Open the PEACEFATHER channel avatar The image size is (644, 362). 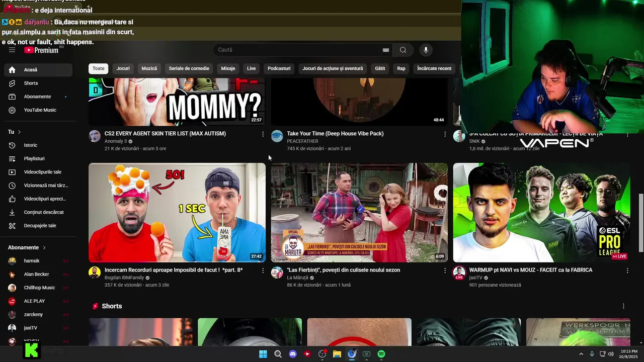pyautogui.click(x=277, y=136)
